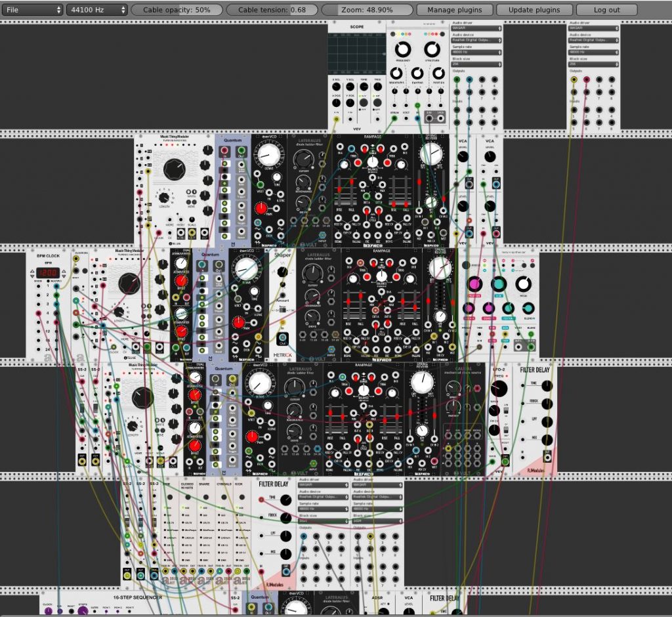Click the large magenta POSITION knob
The width and height of the screenshot is (672, 617).
click(474, 284)
